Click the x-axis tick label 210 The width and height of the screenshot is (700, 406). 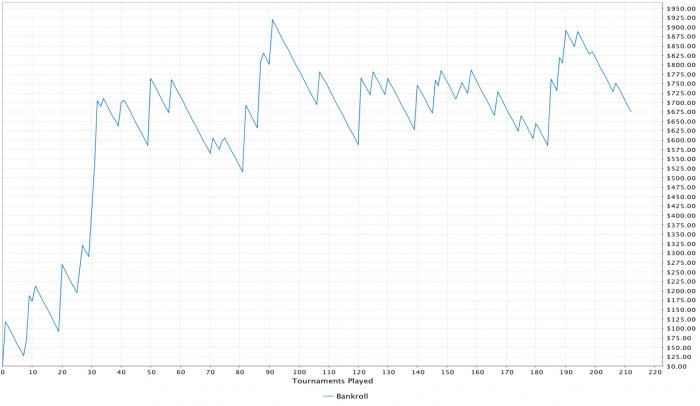[625, 372]
